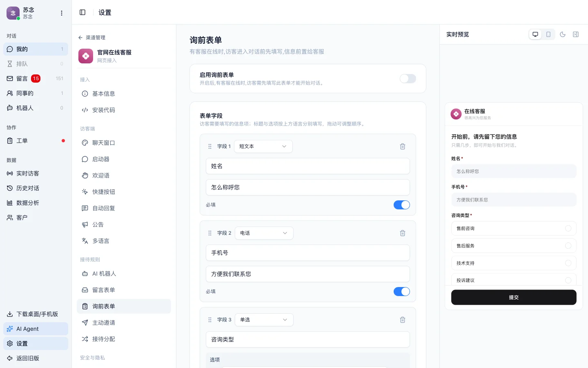This screenshot has height=368, width=588.
Task: Edit the 方便我们联系您 placeholder field
Action: [308, 274]
